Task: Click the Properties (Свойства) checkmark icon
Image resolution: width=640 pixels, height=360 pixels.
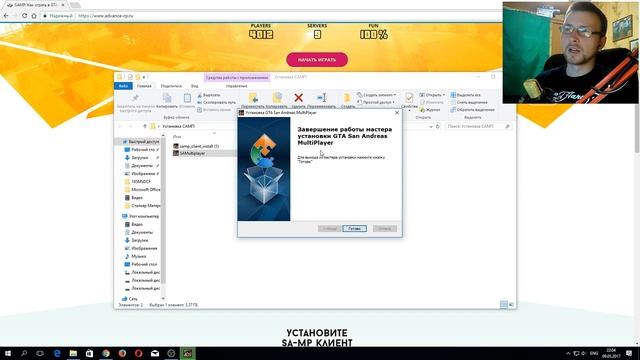Action: tap(409, 98)
